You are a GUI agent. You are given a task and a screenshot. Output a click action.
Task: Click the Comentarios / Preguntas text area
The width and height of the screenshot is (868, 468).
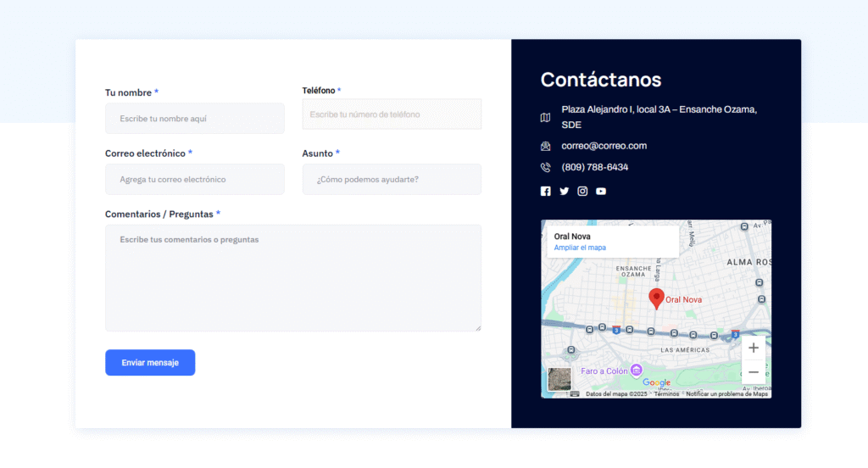tap(292, 277)
